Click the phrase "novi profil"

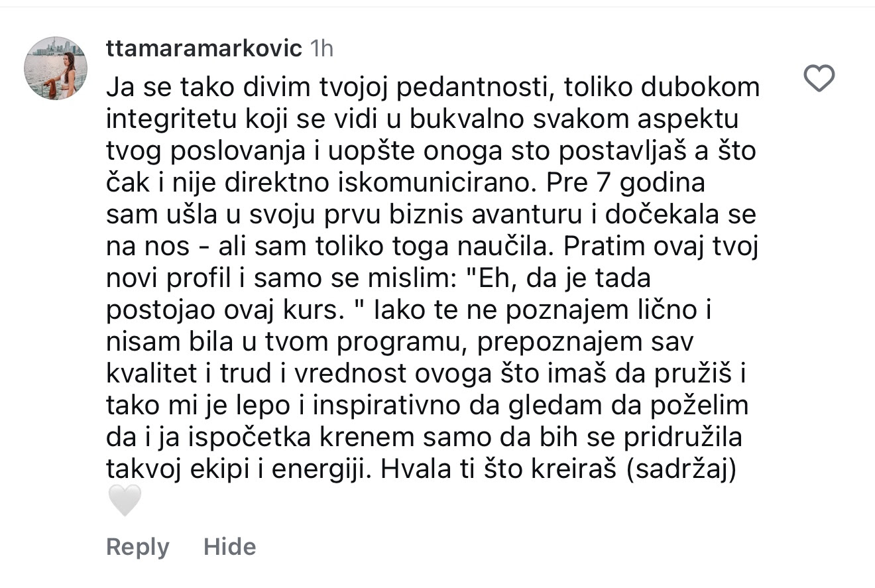[x=164, y=278]
